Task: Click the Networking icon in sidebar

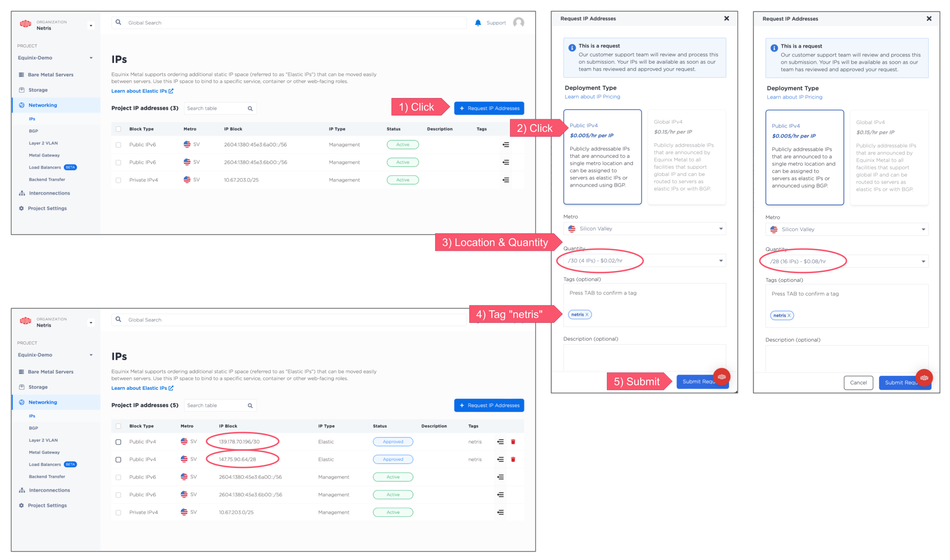Action: point(20,104)
